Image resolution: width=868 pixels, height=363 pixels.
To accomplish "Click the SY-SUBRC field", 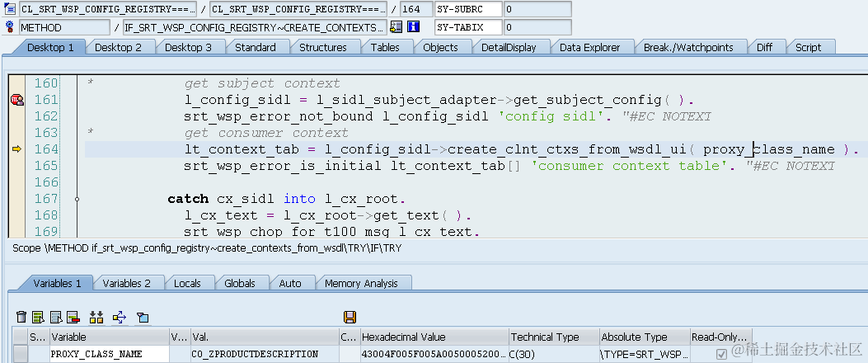I will 468,9.
